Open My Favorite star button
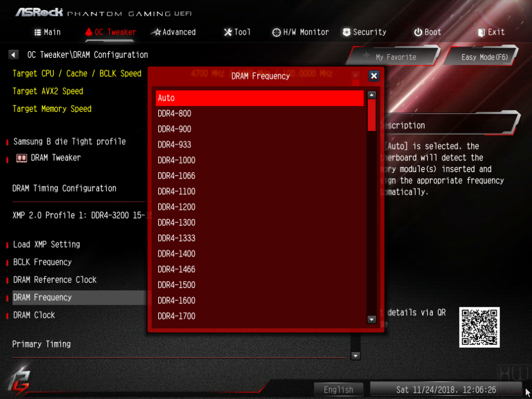This screenshot has height=399, width=532. (393, 57)
